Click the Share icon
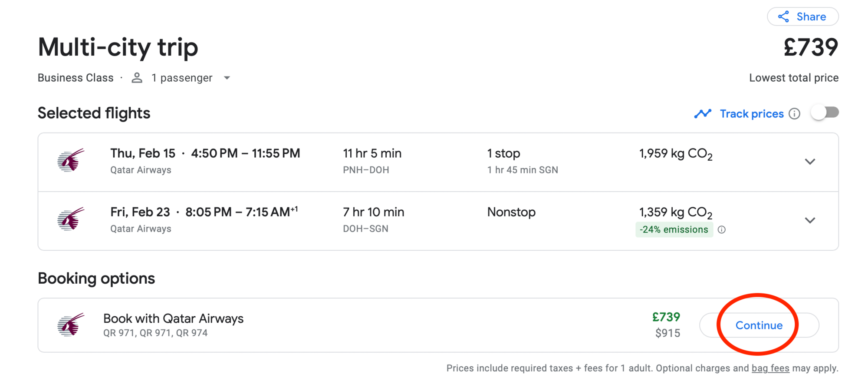868x391 pixels. coord(783,17)
